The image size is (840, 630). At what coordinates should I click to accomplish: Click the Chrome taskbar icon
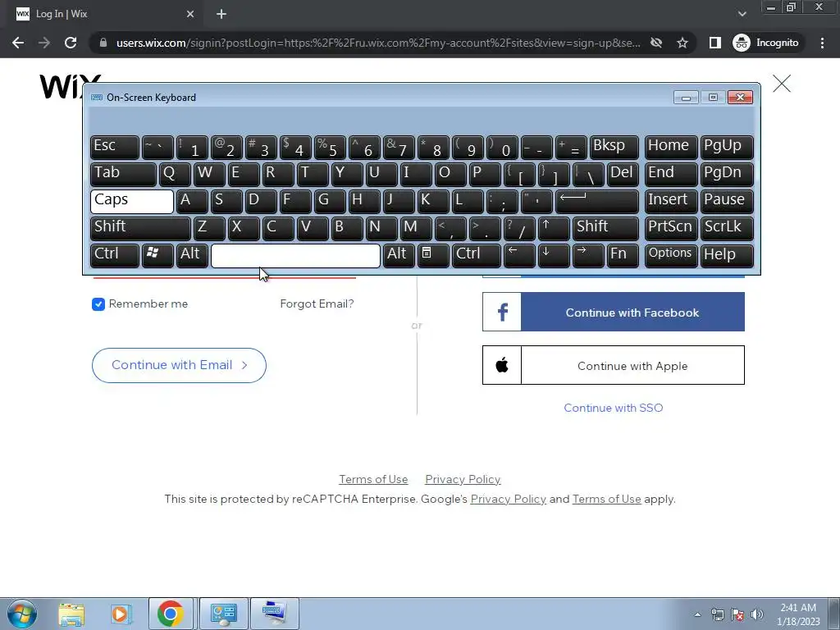(171, 614)
